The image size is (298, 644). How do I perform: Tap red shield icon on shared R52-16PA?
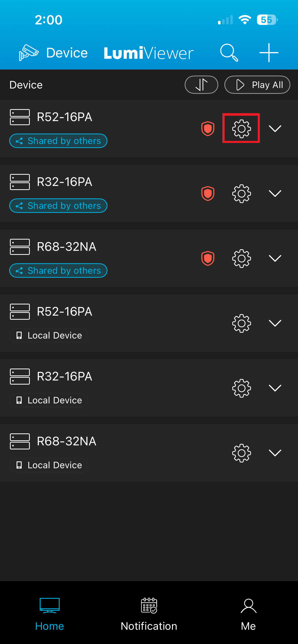(x=208, y=129)
